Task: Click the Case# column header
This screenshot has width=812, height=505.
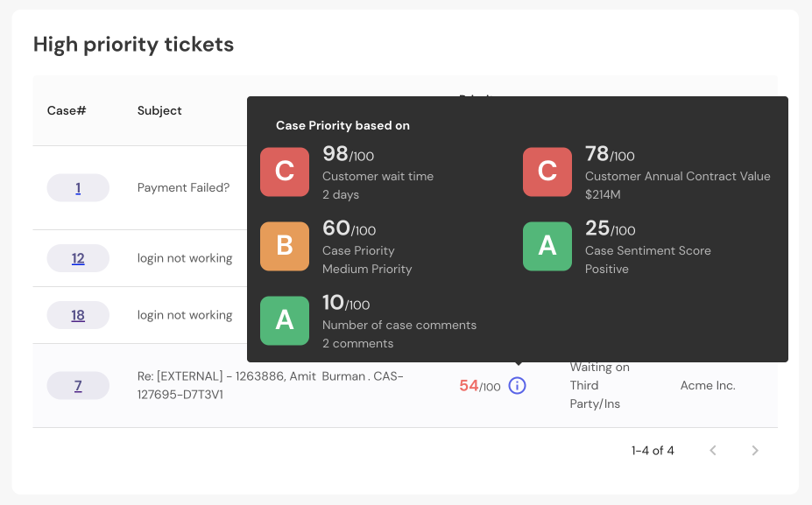Action: point(66,111)
